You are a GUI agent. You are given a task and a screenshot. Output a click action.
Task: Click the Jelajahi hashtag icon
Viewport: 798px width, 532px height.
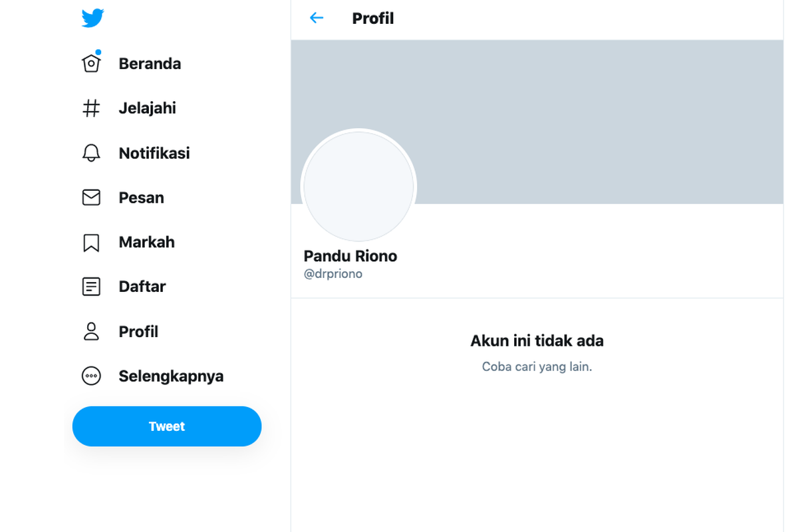point(91,108)
